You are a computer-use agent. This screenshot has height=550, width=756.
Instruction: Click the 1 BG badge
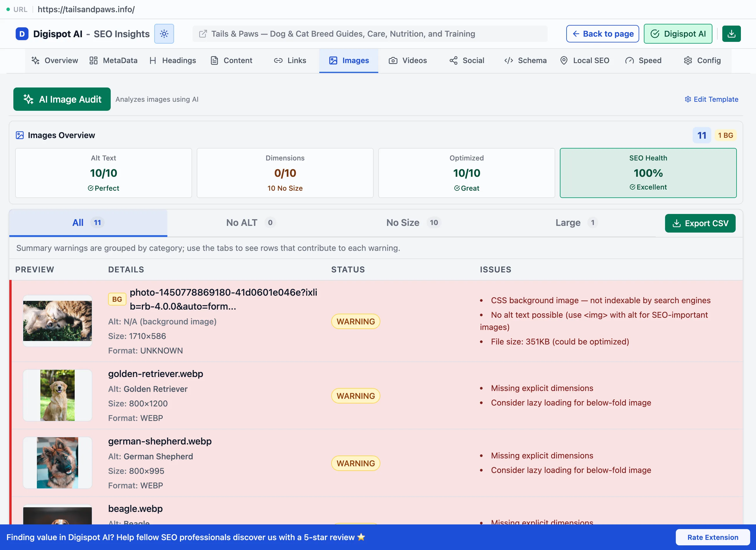coord(725,135)
